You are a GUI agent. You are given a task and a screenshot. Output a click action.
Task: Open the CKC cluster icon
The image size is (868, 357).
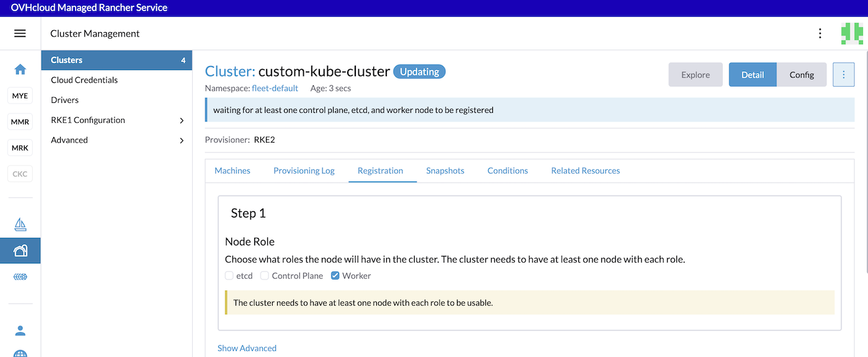click(20, 174)
